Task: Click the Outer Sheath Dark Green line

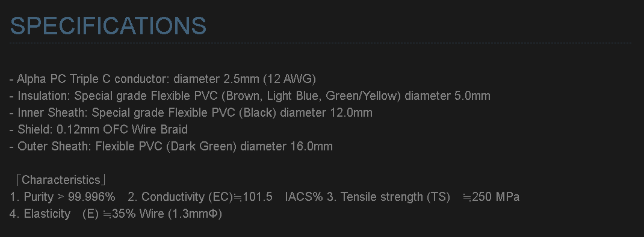Action: (171, 146)
